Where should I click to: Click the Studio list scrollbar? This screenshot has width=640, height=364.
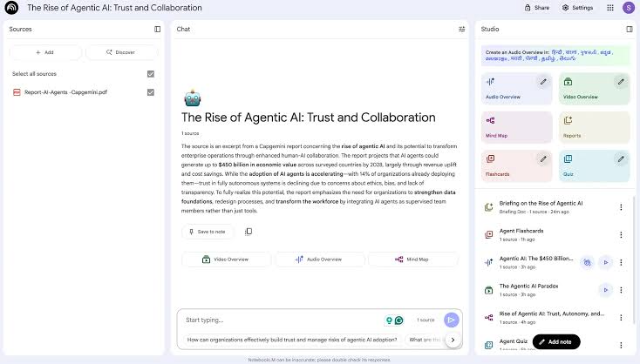(x=634, y=261)
